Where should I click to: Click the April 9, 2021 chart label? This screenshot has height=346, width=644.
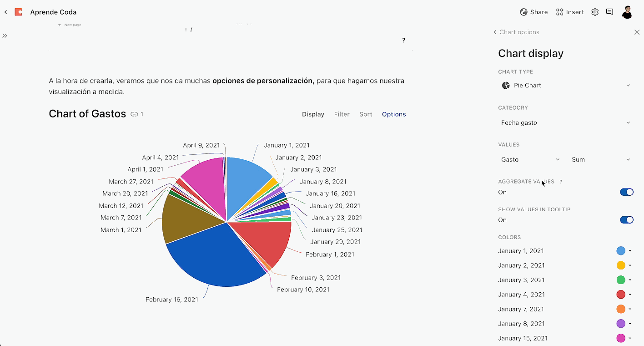coord(201,145)
